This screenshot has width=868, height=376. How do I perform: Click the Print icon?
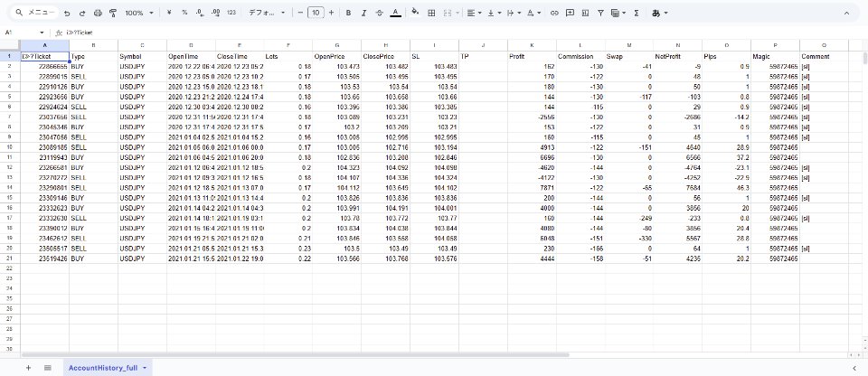tap(98, 13)
